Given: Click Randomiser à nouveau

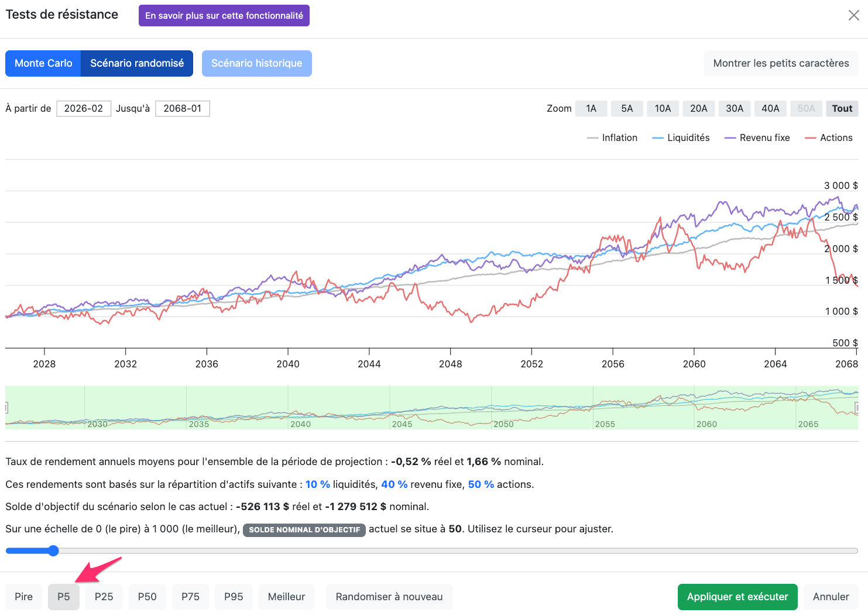Looking at the screenshot, I should [389, 597].
